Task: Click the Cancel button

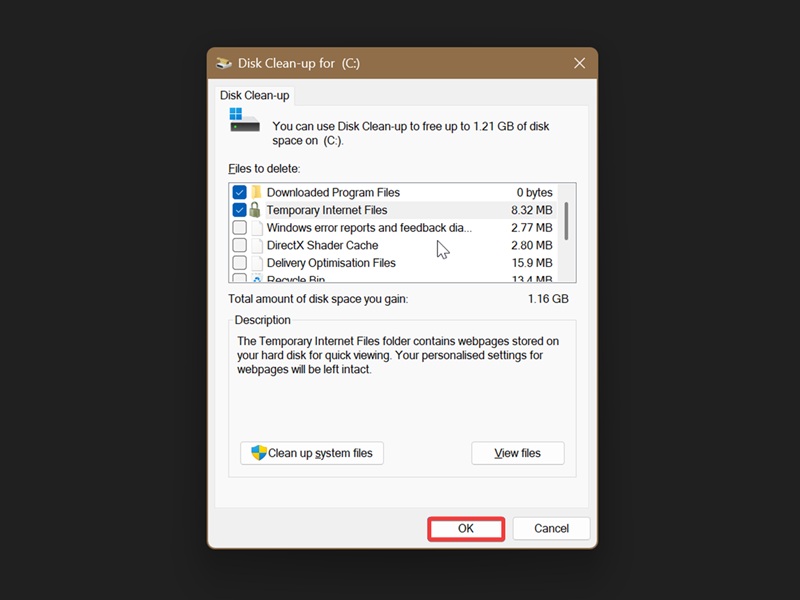Action: click(552, 529)
